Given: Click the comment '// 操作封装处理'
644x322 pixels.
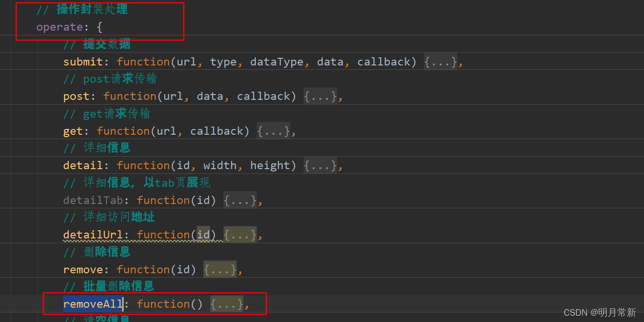Looking at the screenshot, I should click(82, 9).
